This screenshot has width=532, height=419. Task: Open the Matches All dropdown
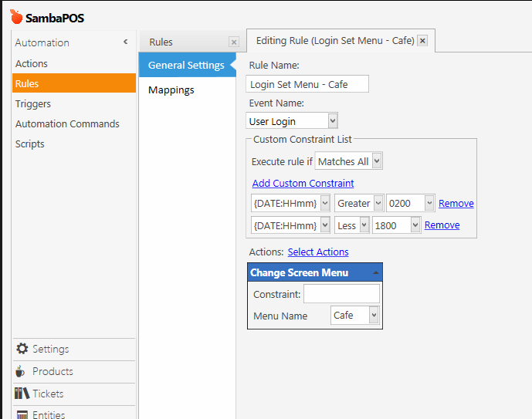[377, 161]
